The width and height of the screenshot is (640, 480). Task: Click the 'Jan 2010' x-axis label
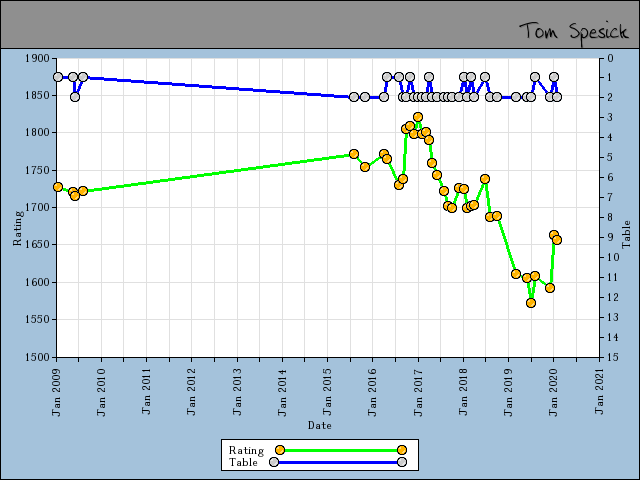[101, 392]
